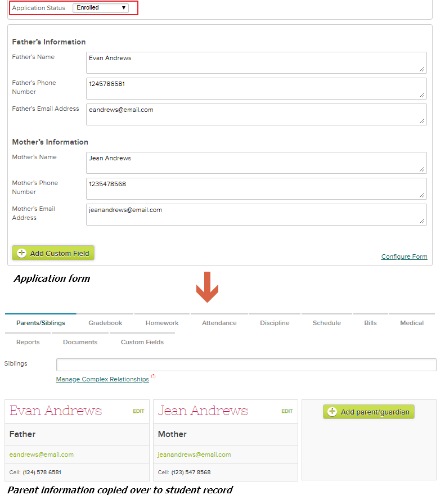The width and height of the screenshot is (445, 504).
Task: Click the plus icon on Add Custom Field
Action: click(22, 253)
